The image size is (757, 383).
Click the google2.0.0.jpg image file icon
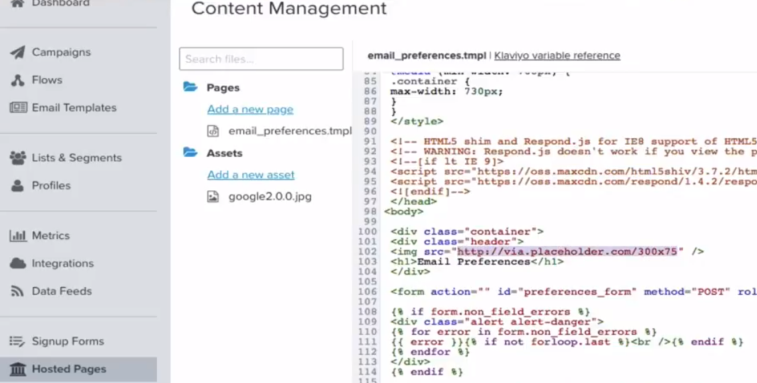tap(213, 197)
